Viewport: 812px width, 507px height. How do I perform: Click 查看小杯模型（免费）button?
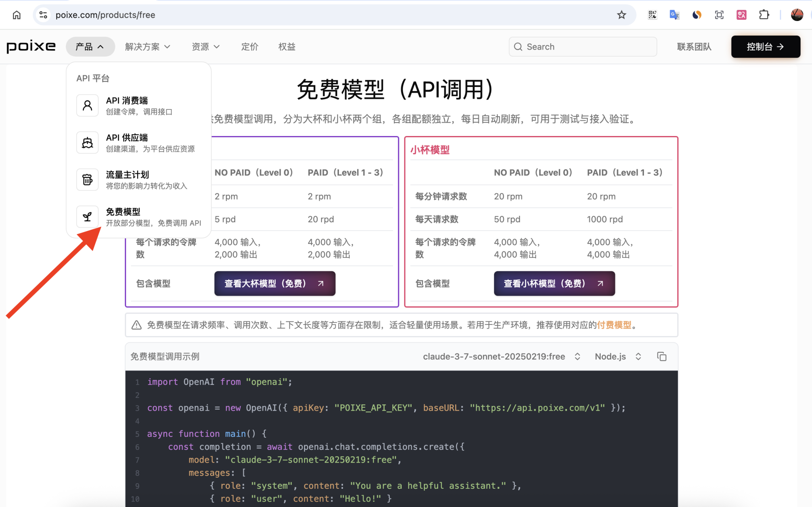pyautogui.click(x=553, y=283)
